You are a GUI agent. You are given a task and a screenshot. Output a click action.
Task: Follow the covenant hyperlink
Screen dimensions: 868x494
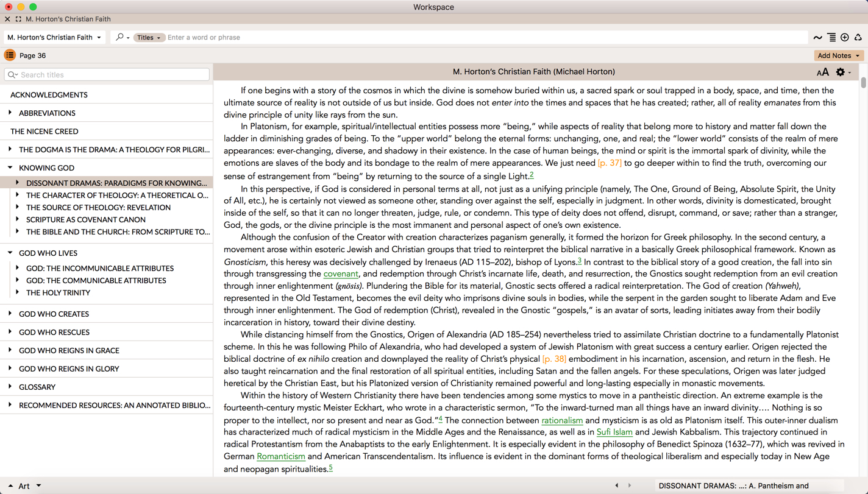coord(341,274)
